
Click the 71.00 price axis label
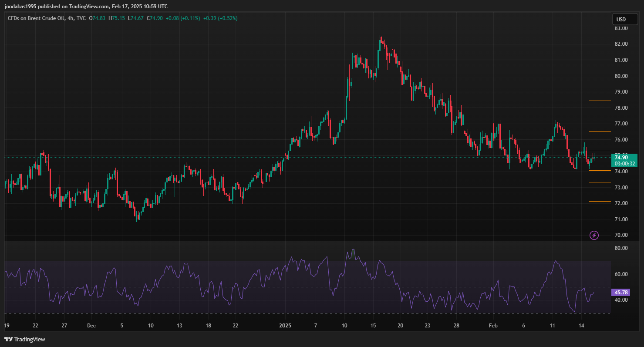coord(621,219)
